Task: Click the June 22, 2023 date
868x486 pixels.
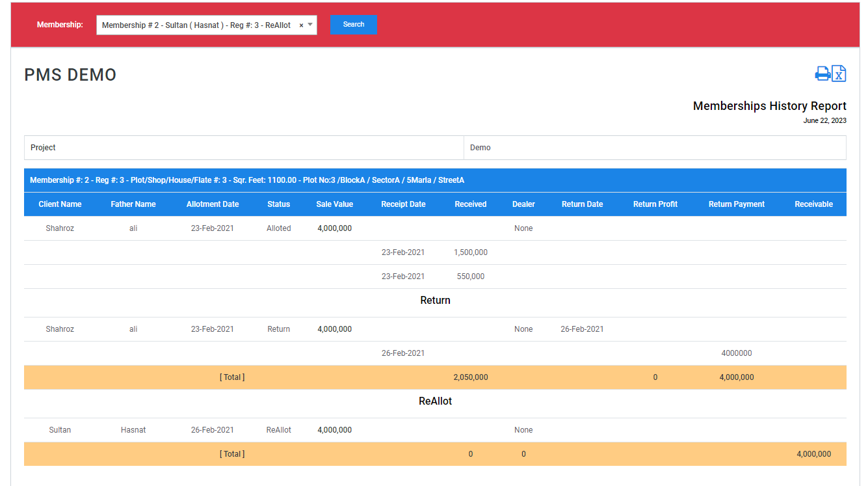Action: (825, 121)
